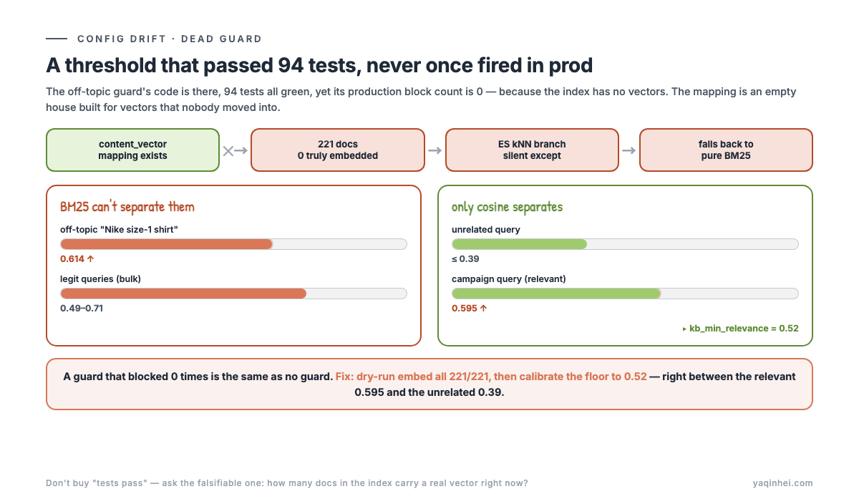Image resolution: width=859 pixels, height=504 pixels.
Task: Select the falls back to pure BM25 box
Action: pos(726,150)
